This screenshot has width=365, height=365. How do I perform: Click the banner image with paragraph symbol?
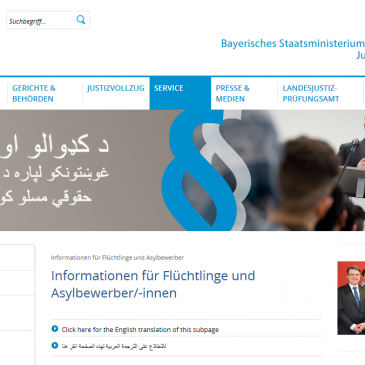coord(182,170)
